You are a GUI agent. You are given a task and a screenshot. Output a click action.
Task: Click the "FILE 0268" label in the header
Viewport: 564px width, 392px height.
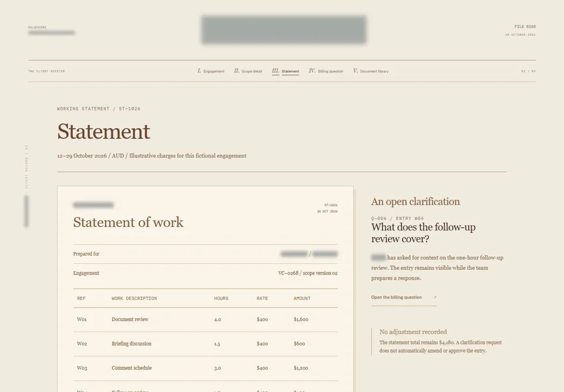click(525, 26)
